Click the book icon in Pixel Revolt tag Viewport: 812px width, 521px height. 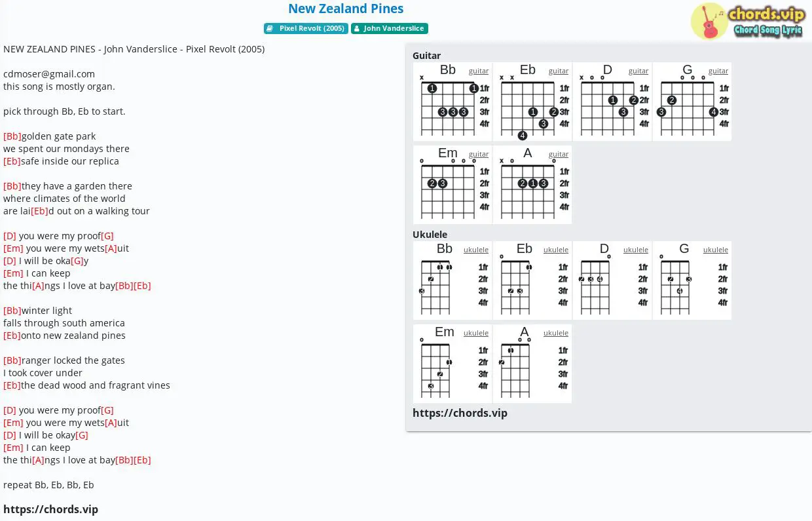click(x=270, y=29)
